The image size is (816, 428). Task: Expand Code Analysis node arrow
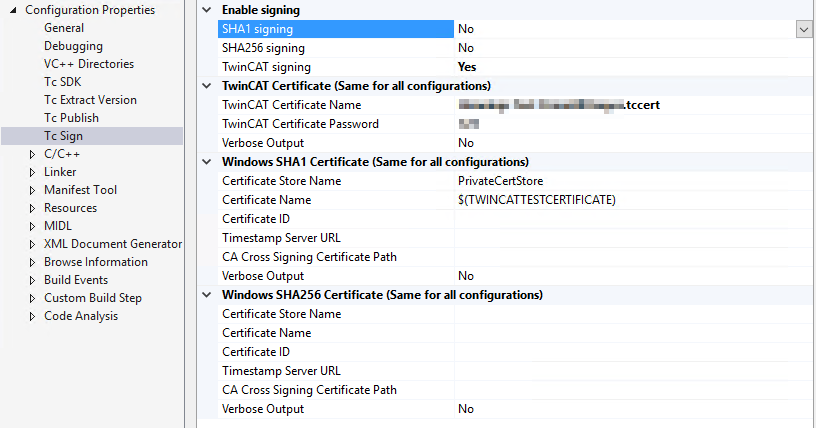pyautogui.click(x=32, y=316)
